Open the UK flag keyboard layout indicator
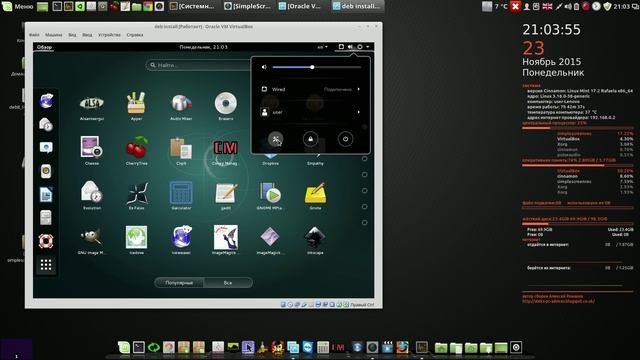The width and height of the screenshot is (640, 360). coord(547,6)
